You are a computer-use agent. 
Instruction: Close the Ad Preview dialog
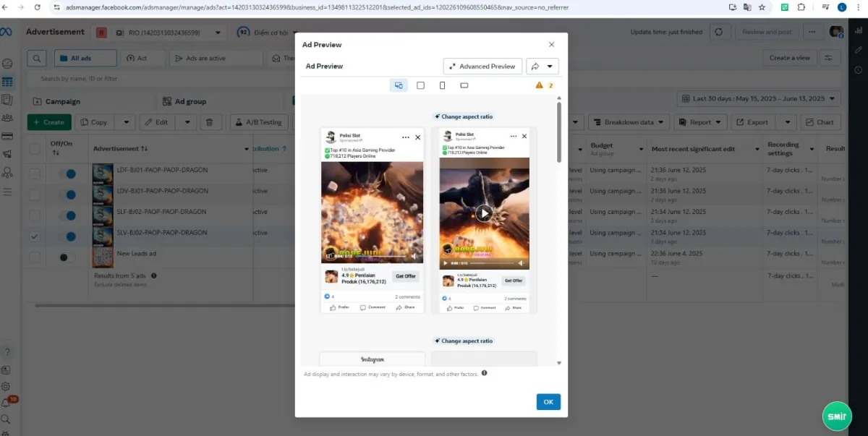click(x=552, y=45)
